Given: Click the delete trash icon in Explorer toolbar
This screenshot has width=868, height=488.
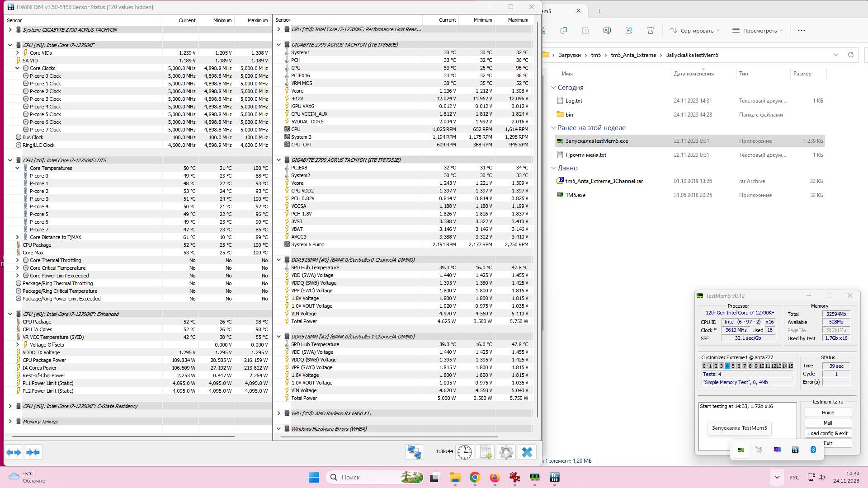Looking at the screenshot, I should click(650, 31).
